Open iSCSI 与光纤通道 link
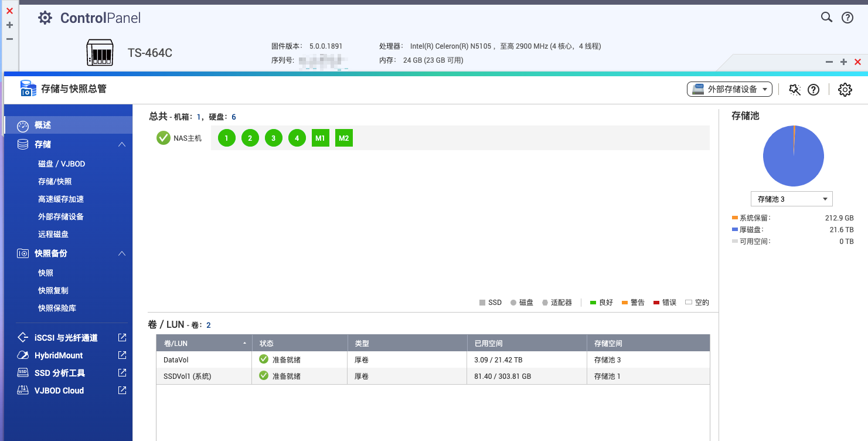The height and width of the screenshot is (441, 868). tap(66, 338)
